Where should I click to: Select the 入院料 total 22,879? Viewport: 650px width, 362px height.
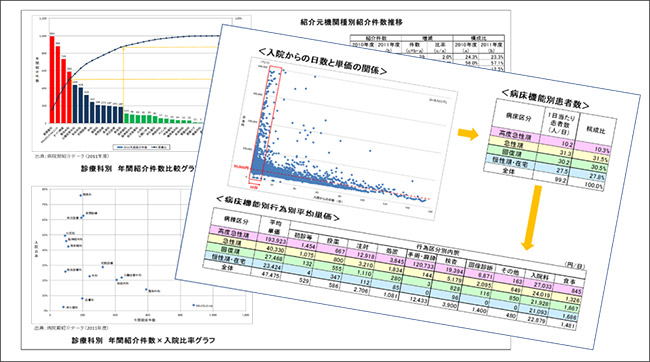tap(535, 320)
